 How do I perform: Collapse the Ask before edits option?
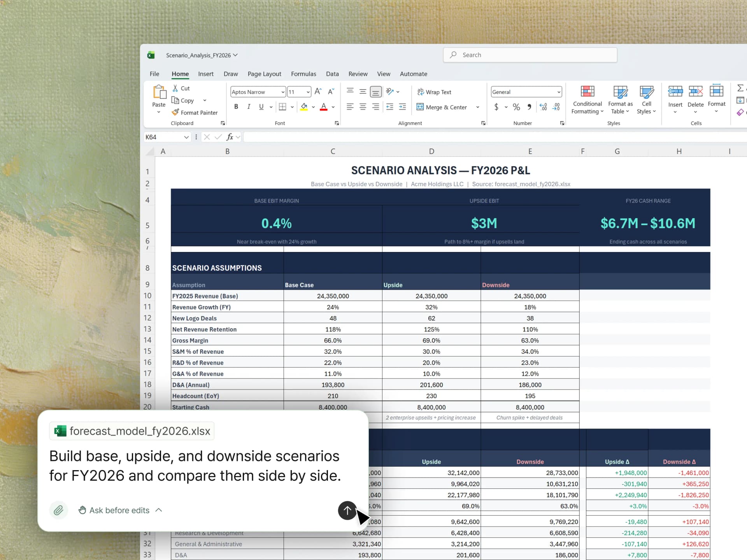[x=158, y=510]
